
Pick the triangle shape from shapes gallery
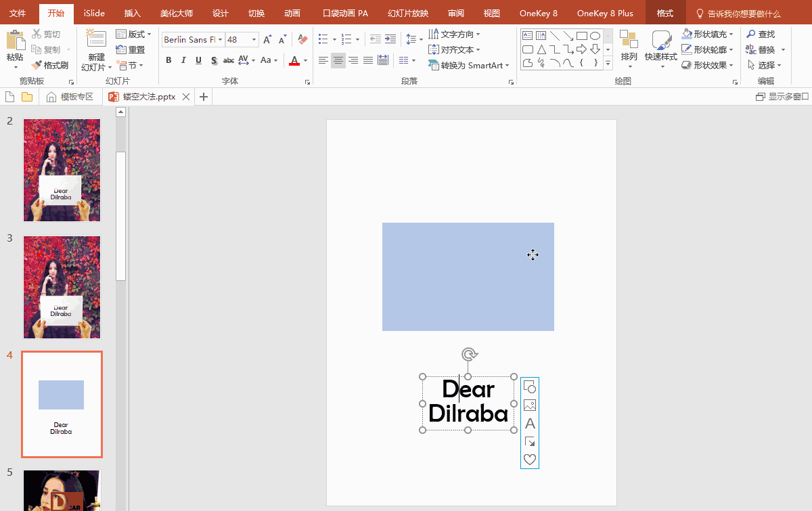[541, 49]
